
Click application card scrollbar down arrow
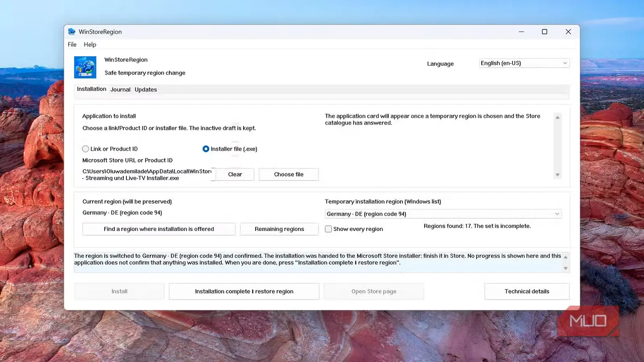click(x=557, y=175)
